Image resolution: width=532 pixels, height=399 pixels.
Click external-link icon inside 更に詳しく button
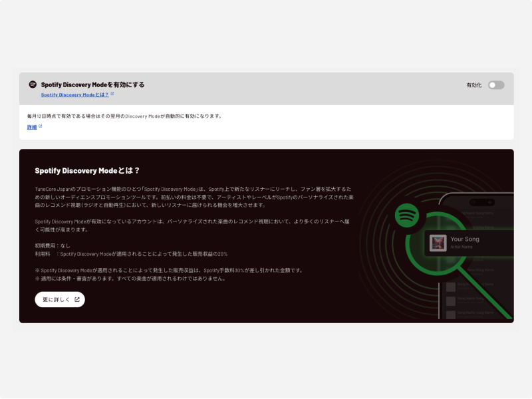[x=77, y=300]
